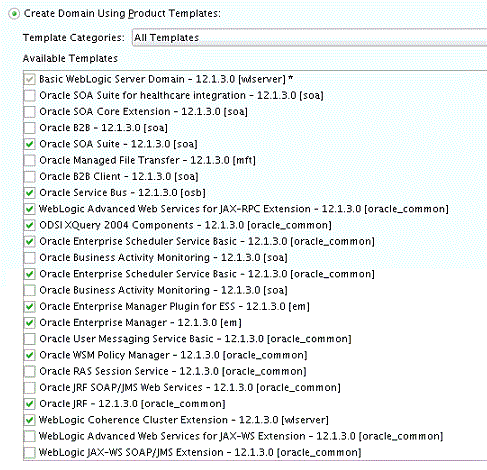Enable WebLogic JAX-WS SOAP/JMS Extension
The width and height of the screenshot is (487, 470).
pyautogui.click(x=30, y=452)
